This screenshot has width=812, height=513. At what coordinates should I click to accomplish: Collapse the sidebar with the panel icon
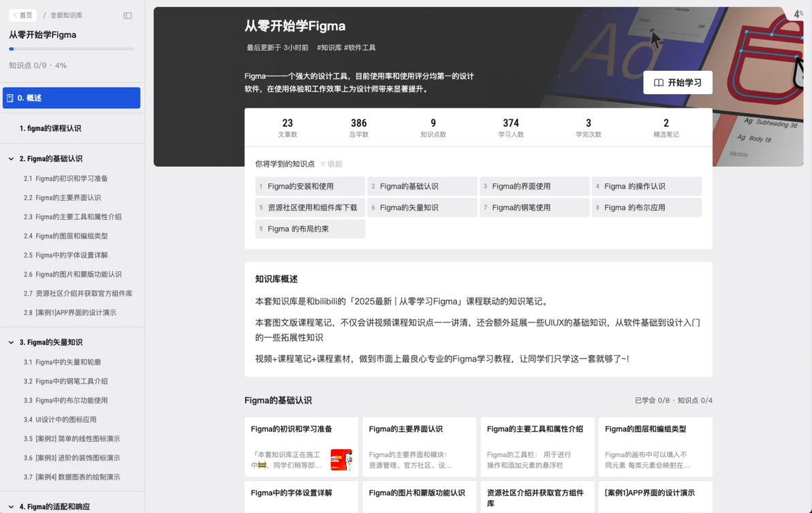[x=127, y=16]
